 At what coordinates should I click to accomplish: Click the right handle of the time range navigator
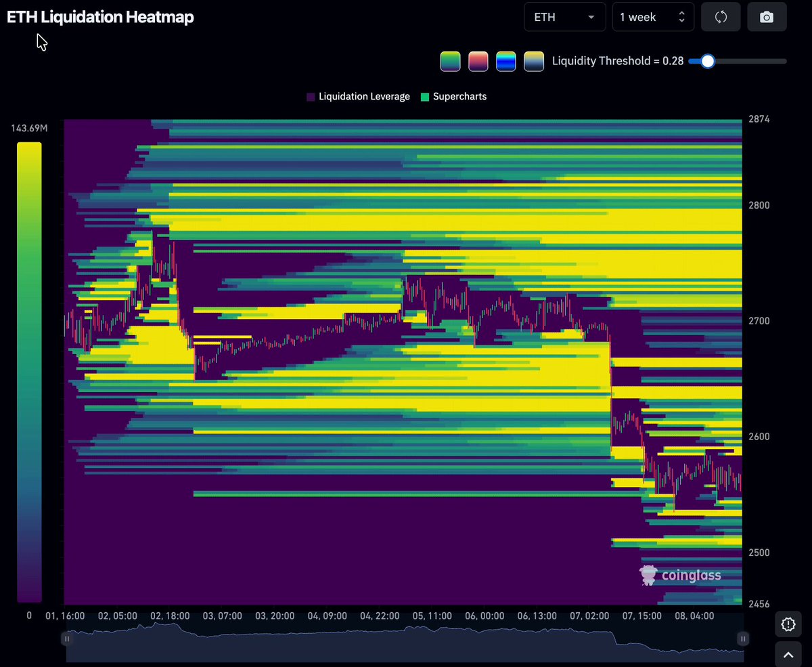pyautogui.click(x=743, y=638)
